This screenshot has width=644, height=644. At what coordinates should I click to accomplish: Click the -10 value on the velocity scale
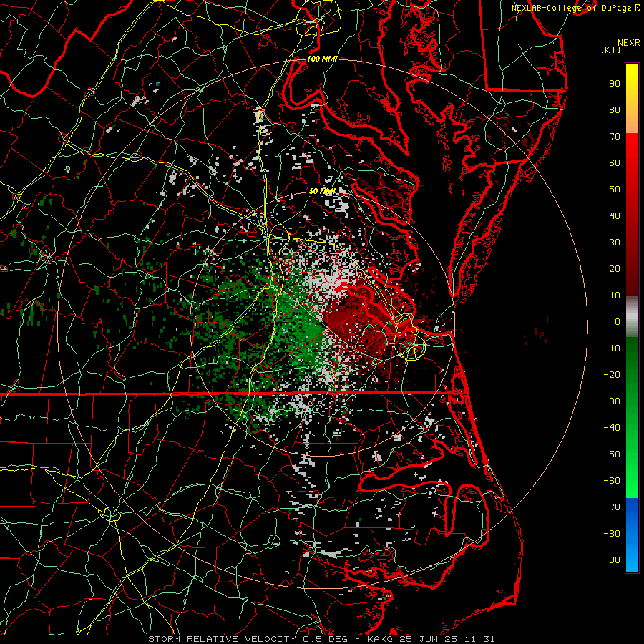(x=612, y=348)
